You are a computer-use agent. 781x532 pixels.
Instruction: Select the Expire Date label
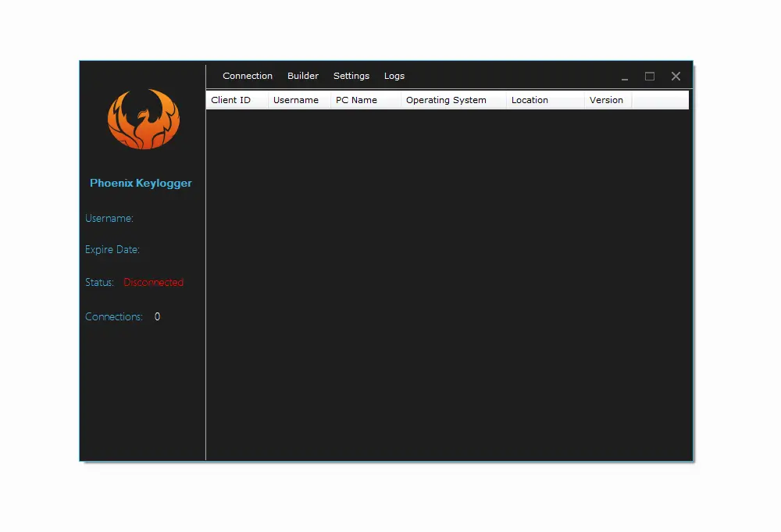tap(112, 249)
